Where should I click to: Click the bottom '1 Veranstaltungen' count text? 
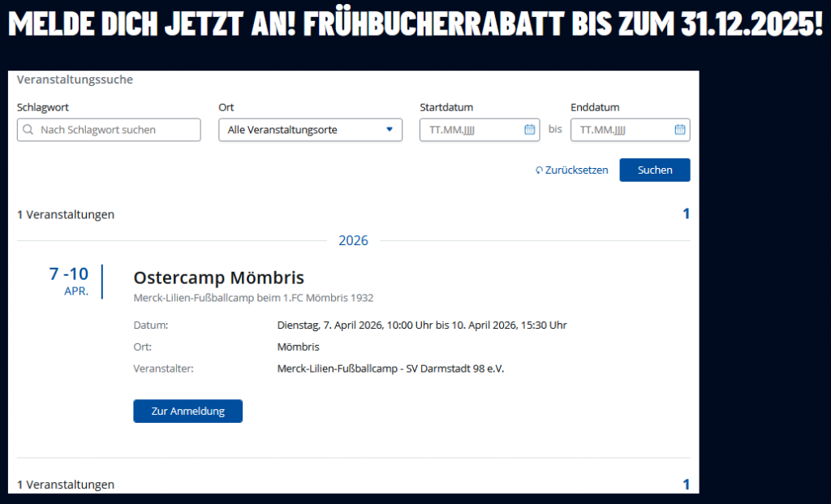pyautogui.click(x=66, y=485)
